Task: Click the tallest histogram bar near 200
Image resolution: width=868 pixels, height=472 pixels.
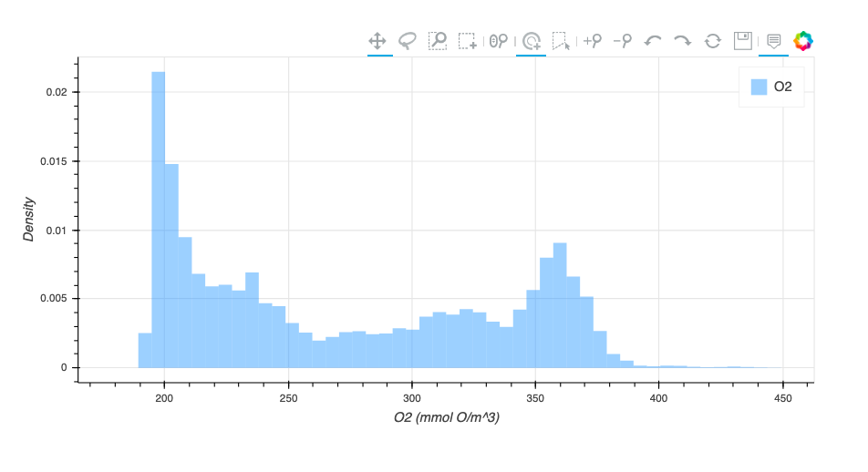Action: pos(159,219)
